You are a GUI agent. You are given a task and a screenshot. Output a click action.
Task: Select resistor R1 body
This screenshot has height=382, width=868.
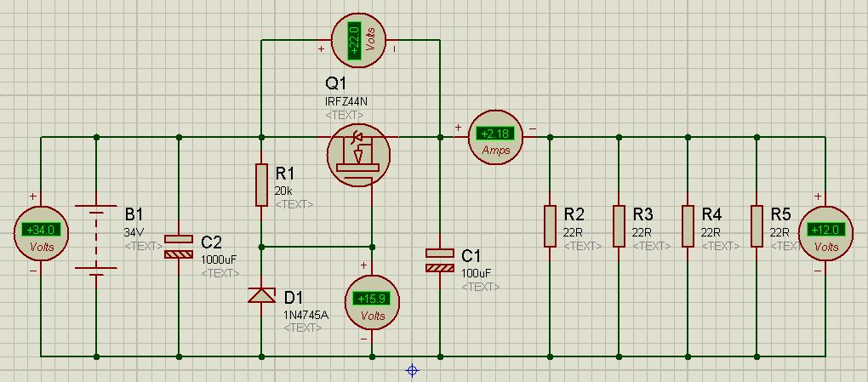[262, 185]
